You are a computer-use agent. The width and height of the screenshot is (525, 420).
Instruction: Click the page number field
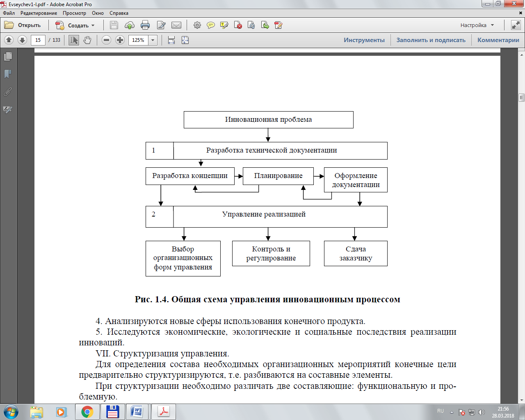(x=38, y=40)
